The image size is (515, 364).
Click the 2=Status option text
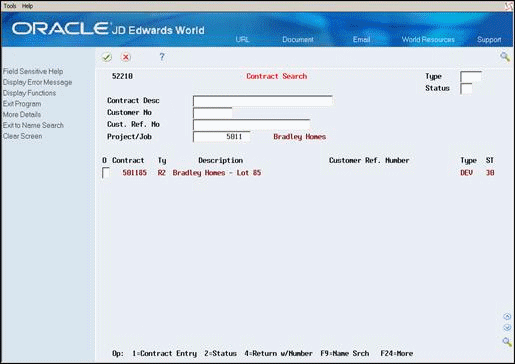[x=220, y=353]
